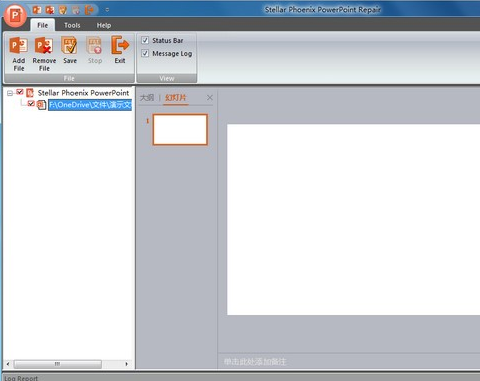Click the tree panel right scroll arrow
Image resolution: width=480 pixels, height=381 pixels.
coord(126,364)
